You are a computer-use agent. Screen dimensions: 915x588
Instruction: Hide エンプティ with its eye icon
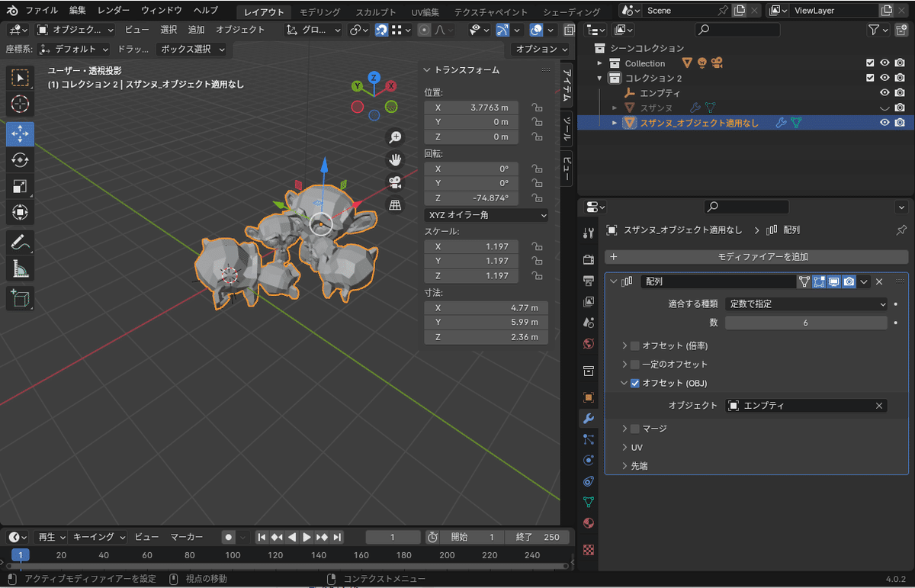tap(885, 93)
